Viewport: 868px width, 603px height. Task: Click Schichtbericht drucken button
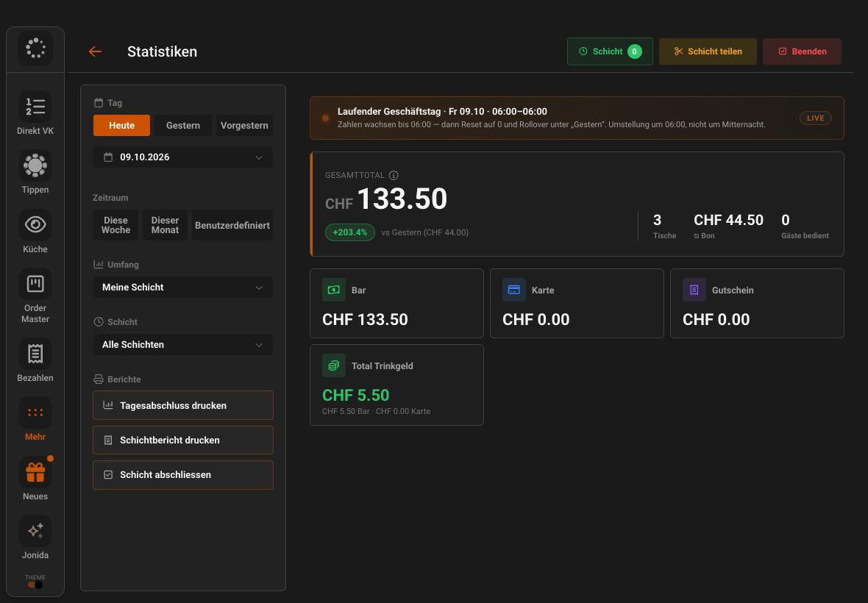tap(183, 440)
